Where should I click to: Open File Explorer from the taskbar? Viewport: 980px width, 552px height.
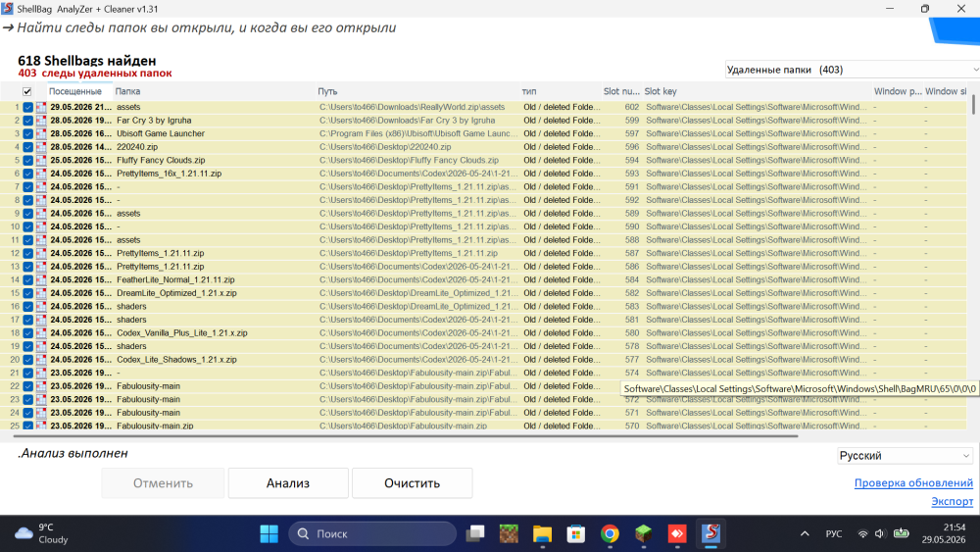(543, 534)
